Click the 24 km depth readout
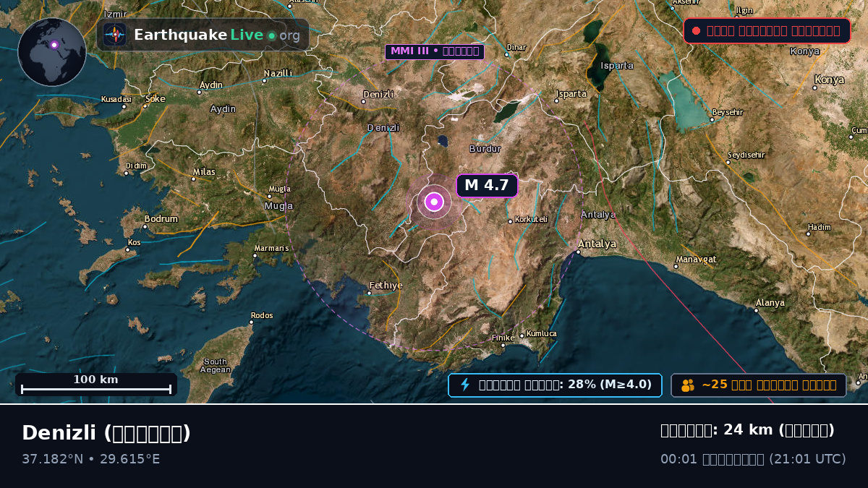 tap(747, 430)
